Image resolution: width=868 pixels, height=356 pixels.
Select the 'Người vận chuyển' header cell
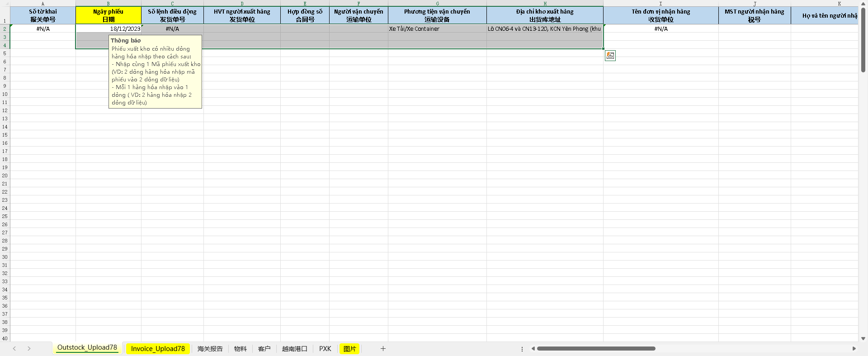359,15
